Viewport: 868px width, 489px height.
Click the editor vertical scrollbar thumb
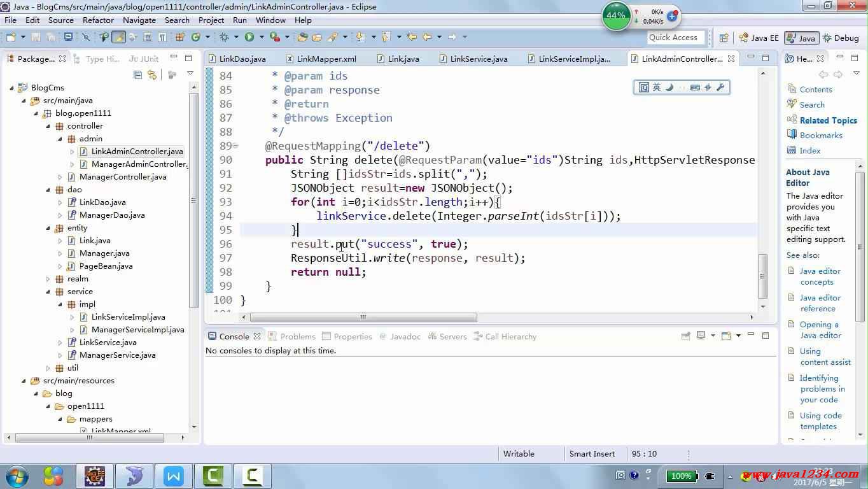click(762, 275)
